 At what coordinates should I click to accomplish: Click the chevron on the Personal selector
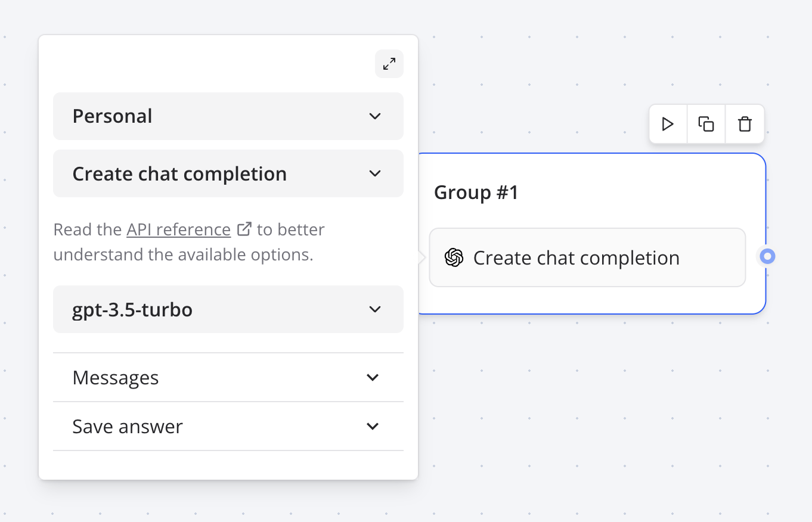(x=375, y=116)
